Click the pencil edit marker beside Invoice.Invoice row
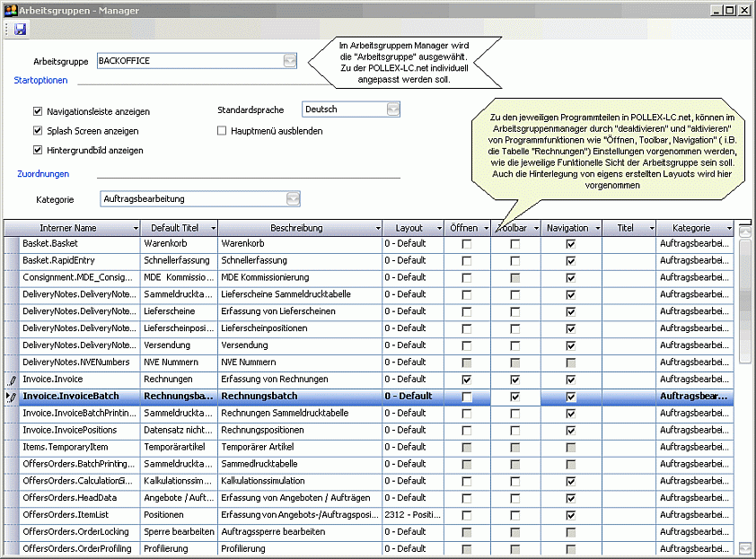756x559 pixels. pyautogui.click(x=12, y=380)
